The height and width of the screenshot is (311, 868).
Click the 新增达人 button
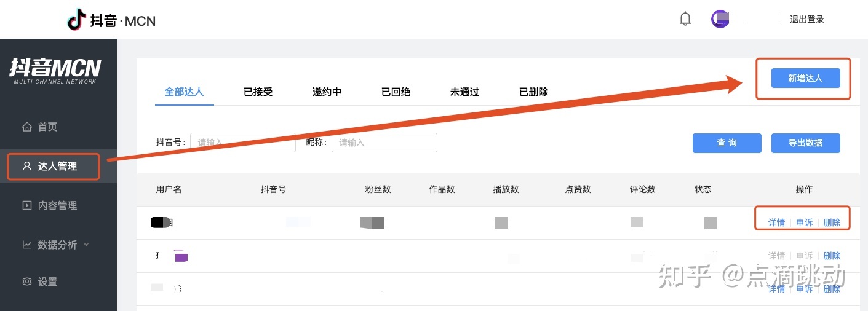805,78
